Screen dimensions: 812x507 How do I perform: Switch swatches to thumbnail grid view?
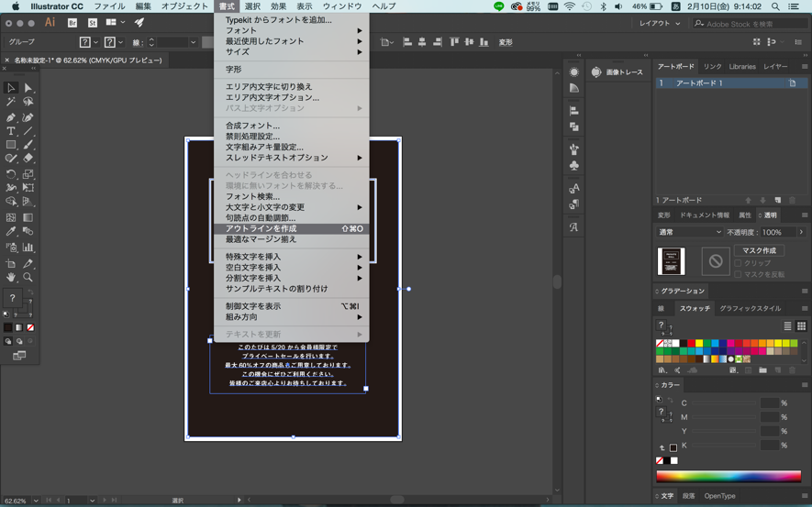point(801,326)
